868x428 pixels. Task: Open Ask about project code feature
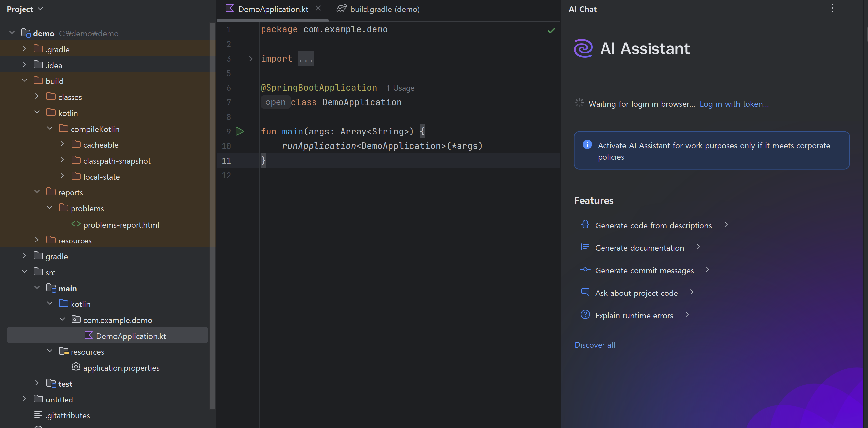[x=636, y=293]
